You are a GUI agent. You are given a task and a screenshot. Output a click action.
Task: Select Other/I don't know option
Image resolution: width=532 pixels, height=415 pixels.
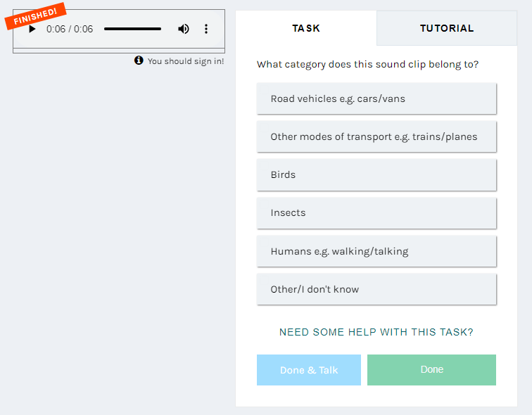376,289
